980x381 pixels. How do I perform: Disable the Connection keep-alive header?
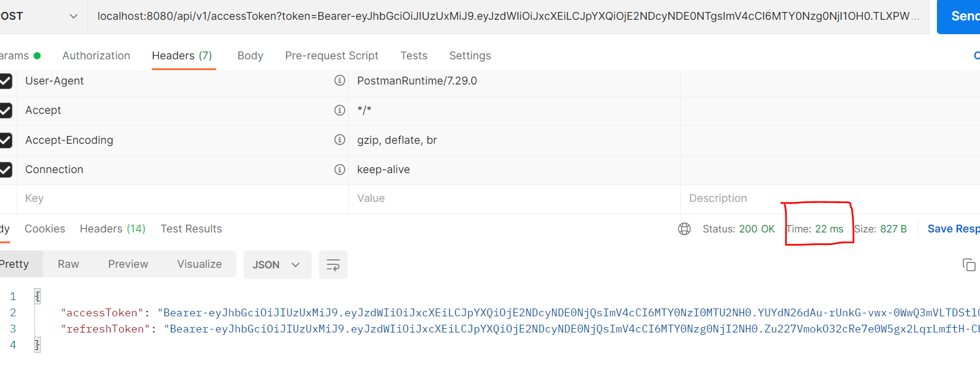pos(6,170)
